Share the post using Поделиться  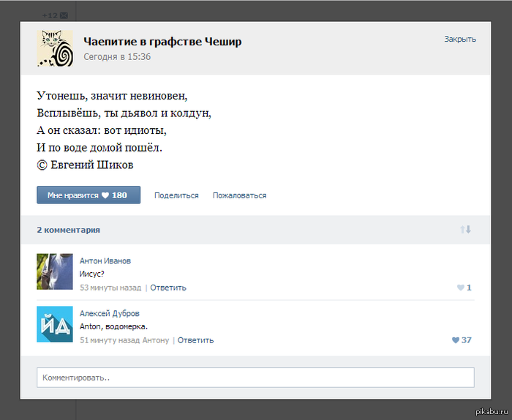176,195
